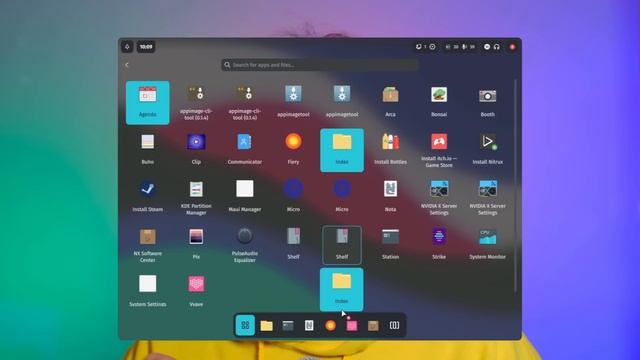Open Install Itch.io Game Store
This screenshot has width=640, height=360.
pyautogui.click(x=439, y=150)
